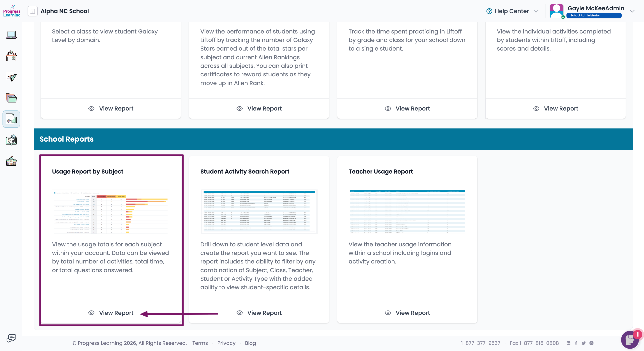Image resolution: width=644 pixels, height=351 pixels.
Task: Click the Fax 1-877-816-0808 text
Action: pyautogui.click(x=534, y=343)
